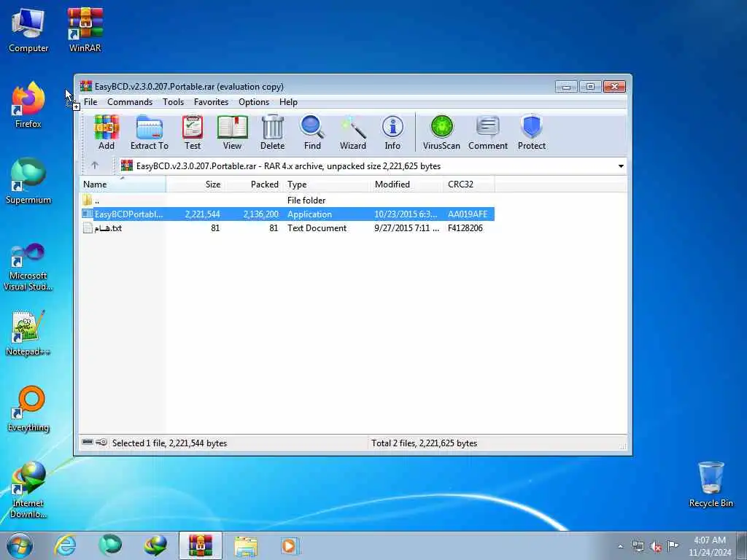747x560 pixels.
Task: Click the 'Text Document' type cell
Action: coord(317,228)
